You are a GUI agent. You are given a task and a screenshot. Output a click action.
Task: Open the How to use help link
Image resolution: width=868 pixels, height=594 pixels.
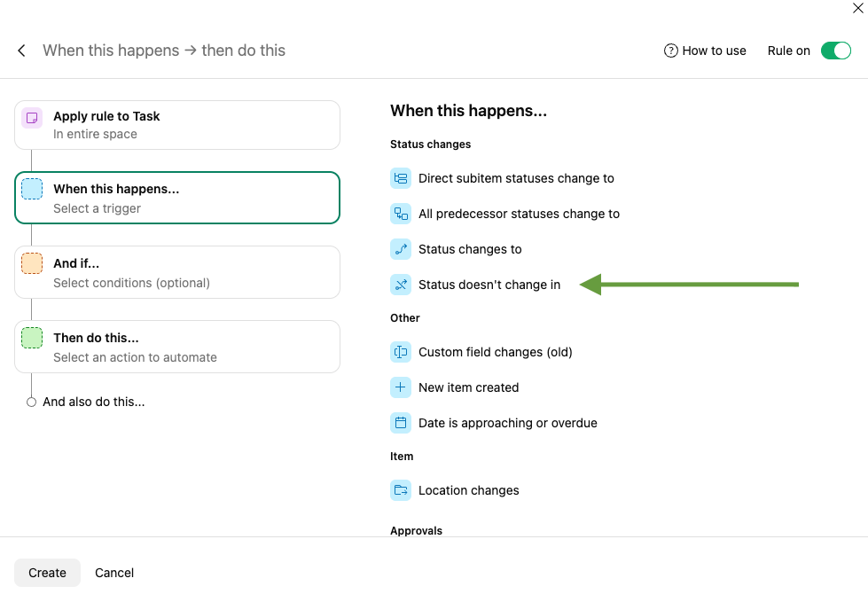point(705,51)
